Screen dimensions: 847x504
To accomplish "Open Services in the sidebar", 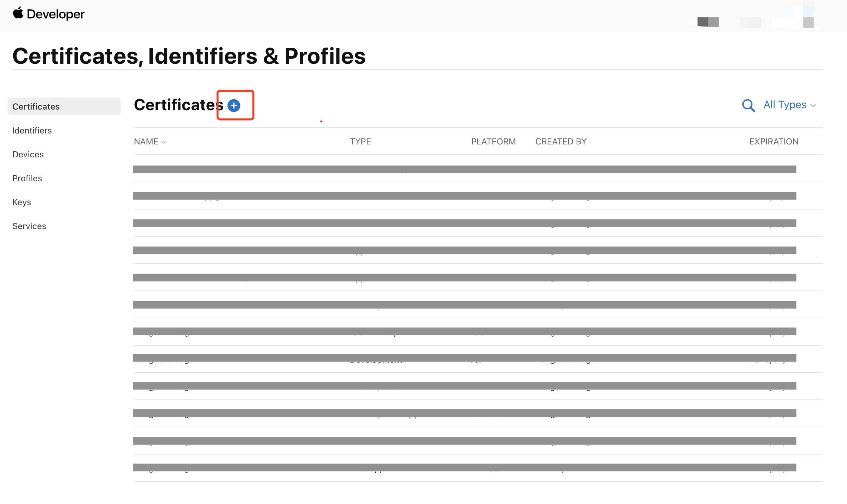I will click(x=29, y=226).
